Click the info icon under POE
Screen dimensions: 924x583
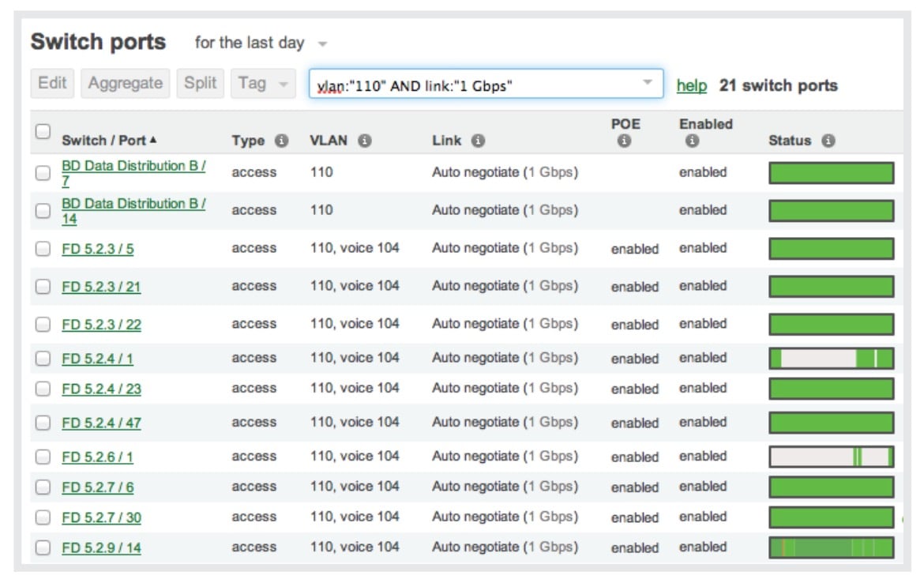click(624, 141)
